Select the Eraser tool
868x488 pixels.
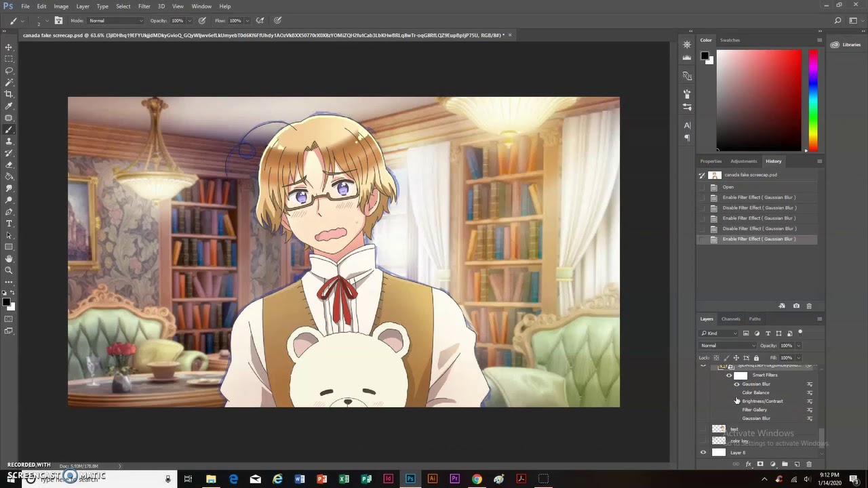[9, 165]
